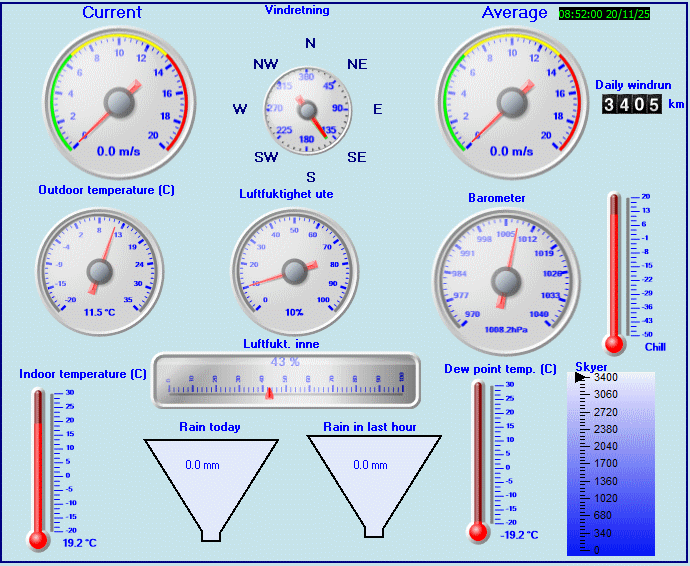Click the NE compass direction label
The image size is (690, 566).
click(x=357, y=64)
